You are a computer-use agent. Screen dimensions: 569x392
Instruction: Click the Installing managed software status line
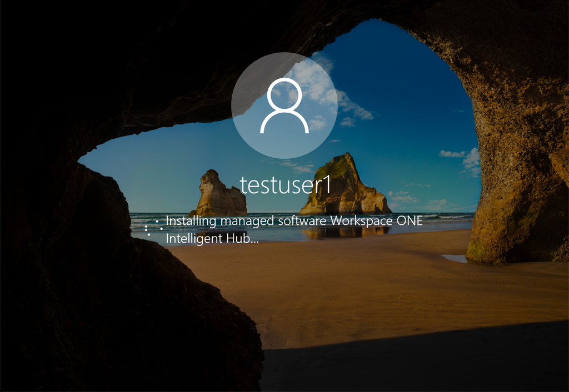[294, 221]
